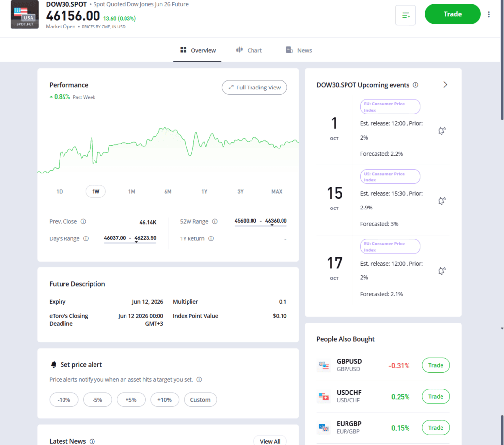Expand upcoming events with chevron arrow
Screen dimensions: 504x445
(445, 85)
